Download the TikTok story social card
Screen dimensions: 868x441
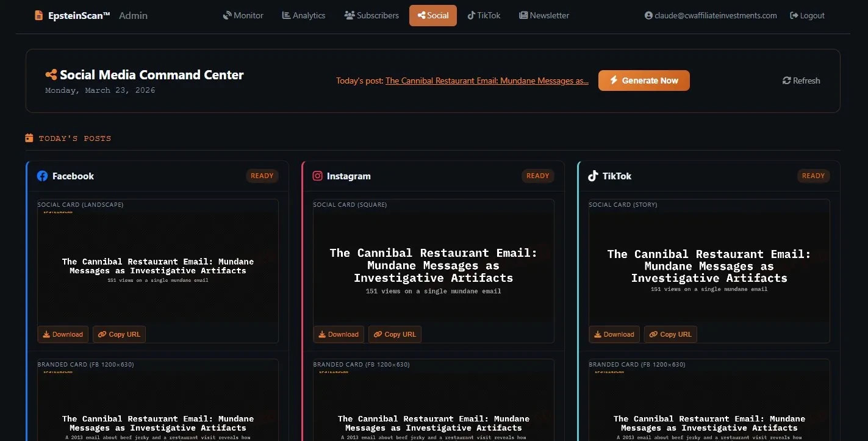tap(614, 334)
